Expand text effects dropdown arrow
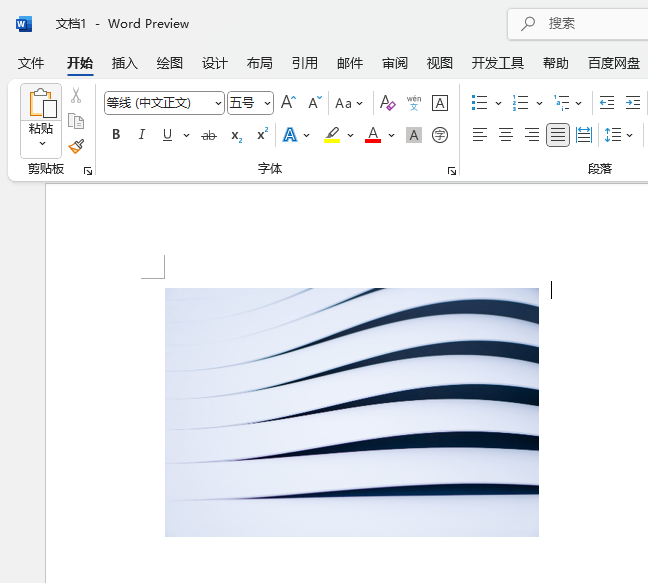648x583 pixels. pos(307,135)
